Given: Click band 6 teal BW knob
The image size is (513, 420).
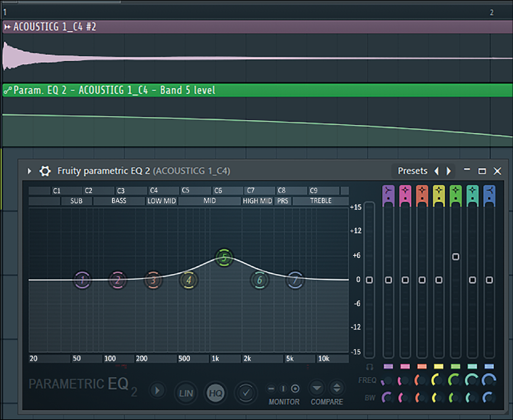Looking at the screenshot, I should click(472, 398).
